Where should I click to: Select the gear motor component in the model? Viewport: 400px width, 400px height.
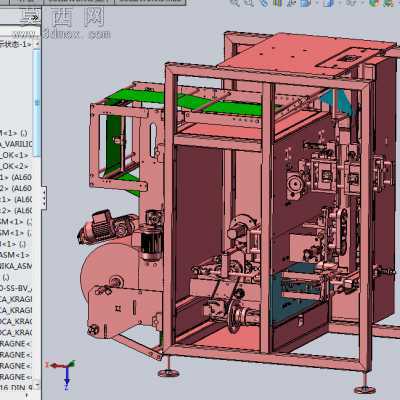(x=107, y=227)
